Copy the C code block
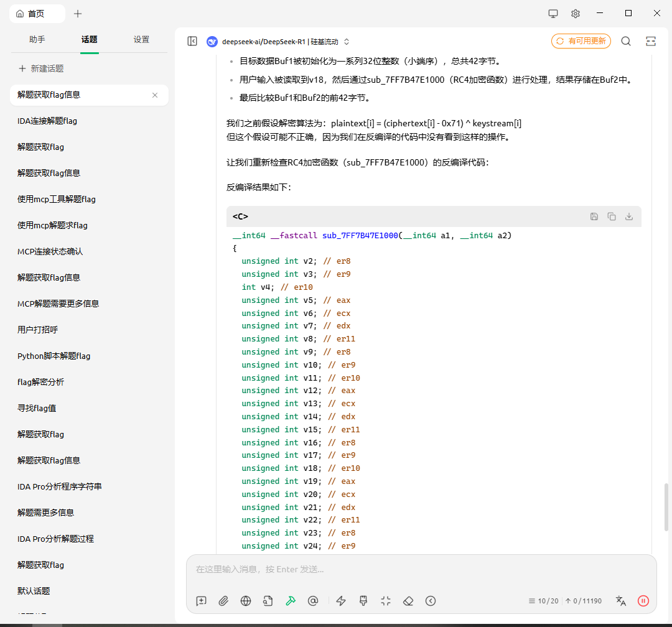This screenshot has height=627, width=672. [x=612, y=216]
